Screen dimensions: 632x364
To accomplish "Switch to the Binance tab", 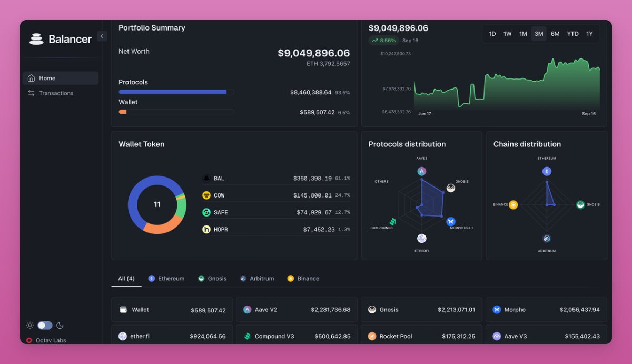I will point(303,279).
